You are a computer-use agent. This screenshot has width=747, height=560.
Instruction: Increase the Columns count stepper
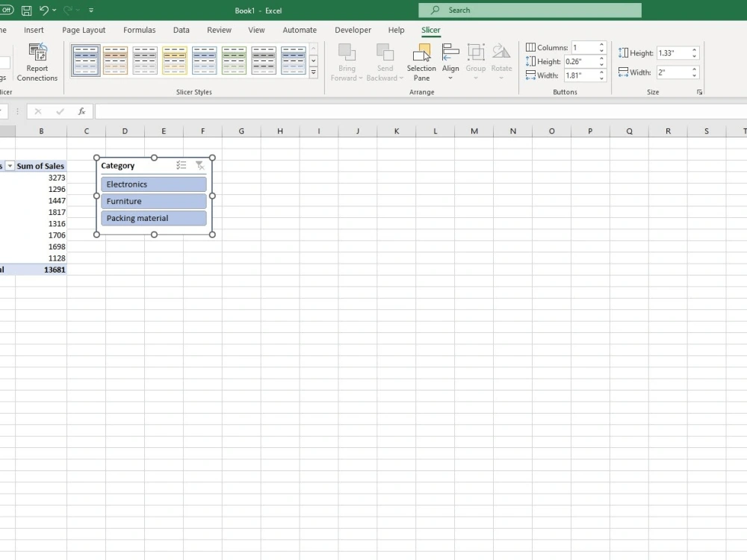click(x=601, y=45)
